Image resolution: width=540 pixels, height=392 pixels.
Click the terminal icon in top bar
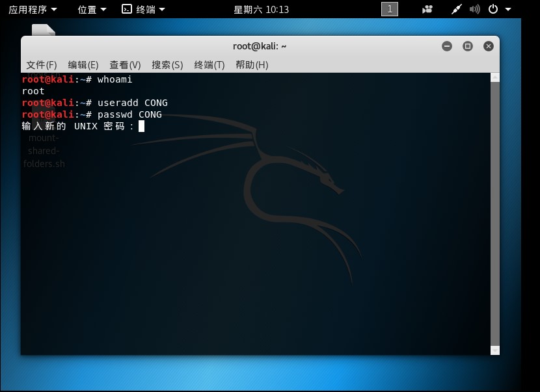click(x=127, y=9)
